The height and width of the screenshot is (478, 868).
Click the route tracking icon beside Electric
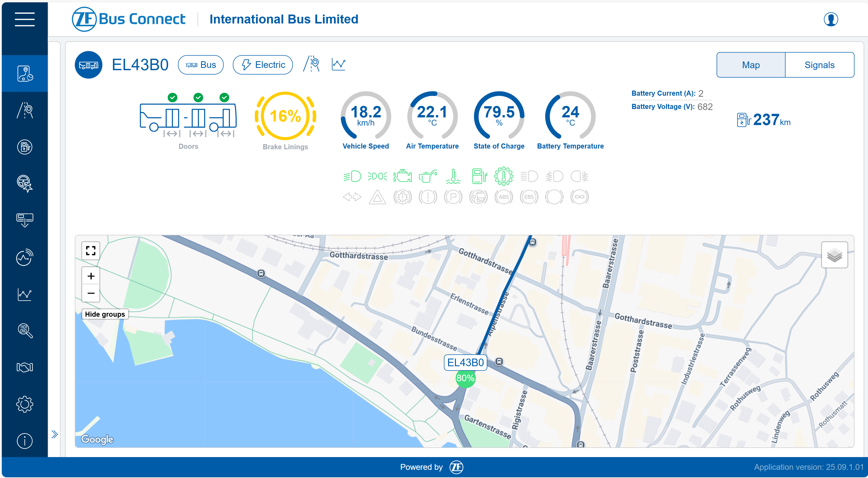click(312, 64)
